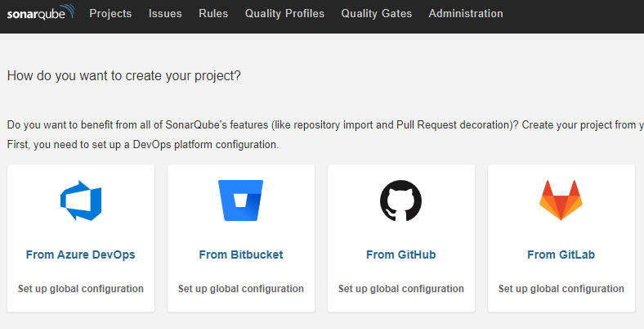The image size is (644, 329).
Task: Open Quality Gates in navigation bar
Action: tap(376, 14)
